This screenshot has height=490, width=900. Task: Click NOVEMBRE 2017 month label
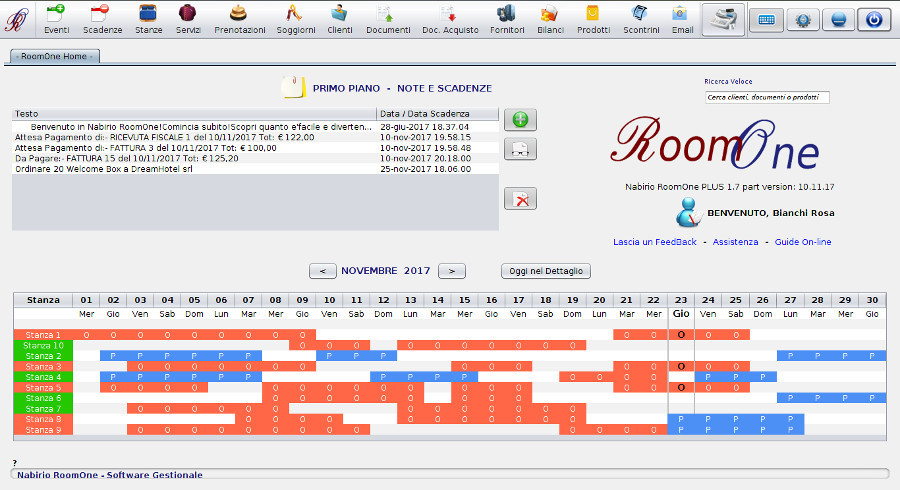386,271
